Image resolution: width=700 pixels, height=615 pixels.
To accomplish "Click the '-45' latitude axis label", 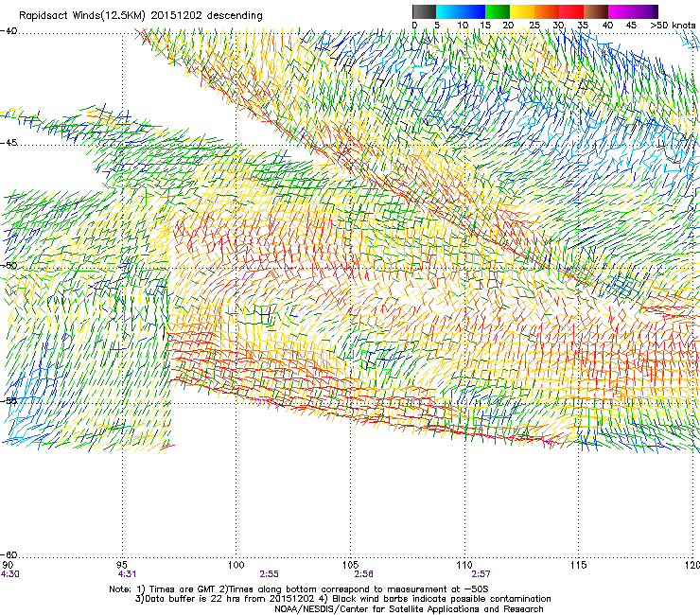I will pyautogui.click(x=9, y=143).
